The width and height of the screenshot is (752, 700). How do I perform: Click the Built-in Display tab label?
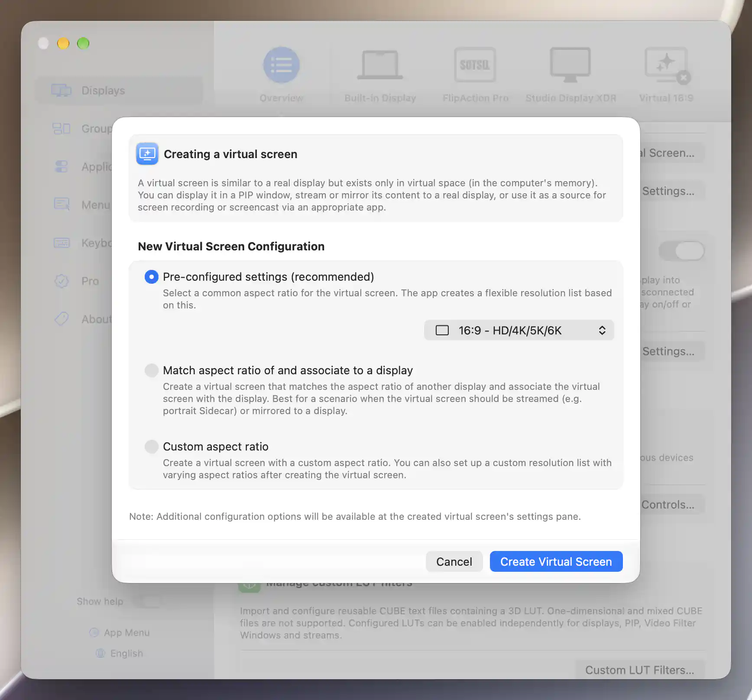click(380, 98)
